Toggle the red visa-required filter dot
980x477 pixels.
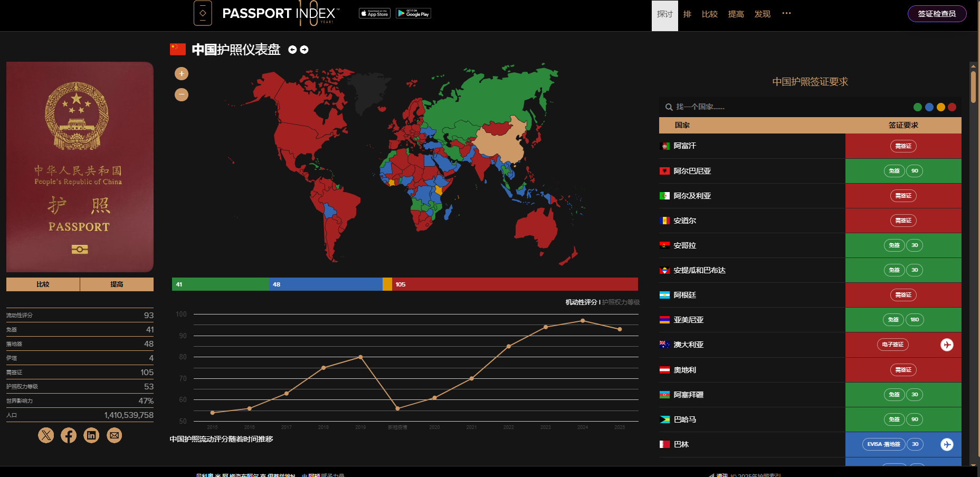[x=952, y=107]
